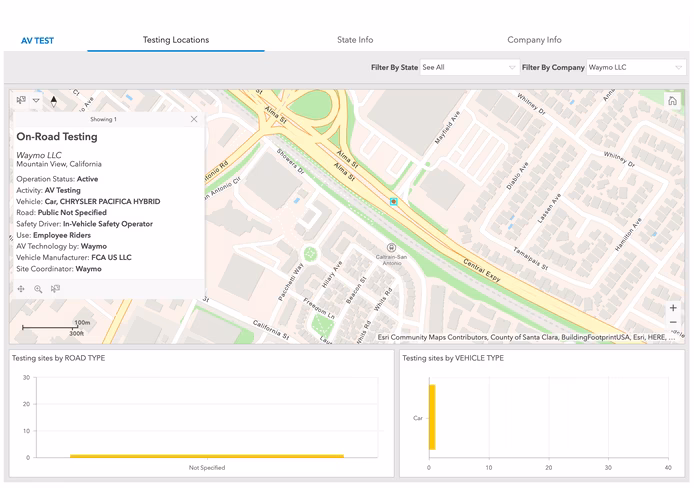Click the 'Central Expy' map label
This screenshot has height=488, width=694.
pos(482,270)
